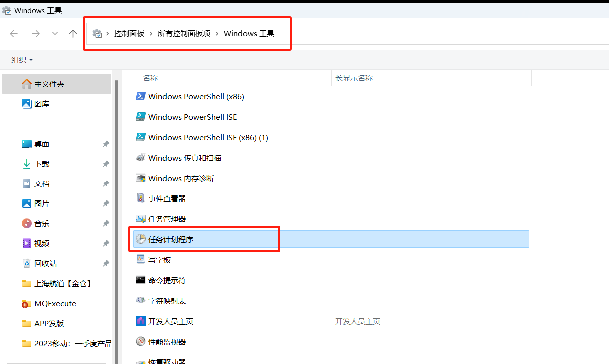Navigate to 所有控制面板项 in the breadcrumb

click(x=184, y=33)
